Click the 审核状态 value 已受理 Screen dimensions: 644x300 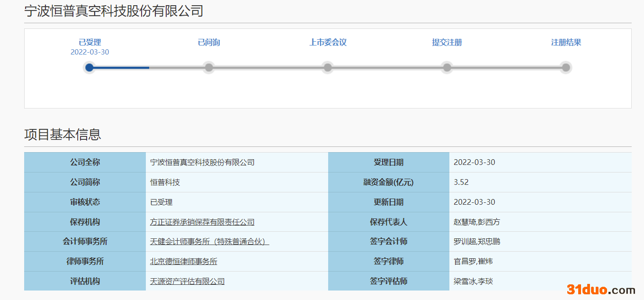(161, 202)
